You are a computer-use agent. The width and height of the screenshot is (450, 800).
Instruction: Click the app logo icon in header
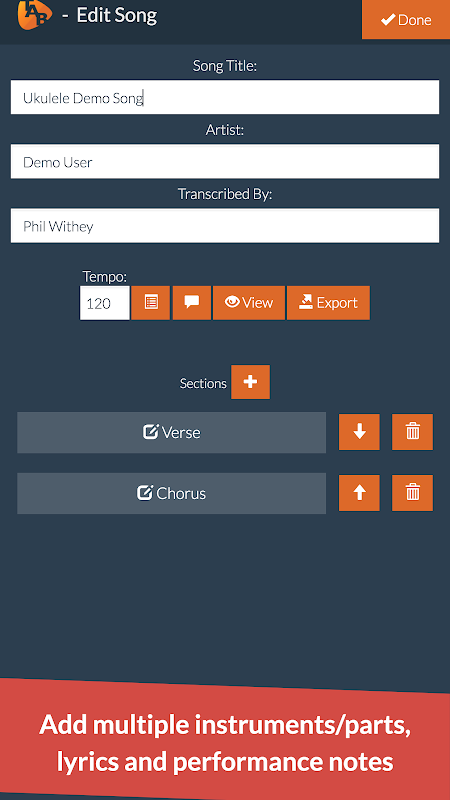(35, 14)
